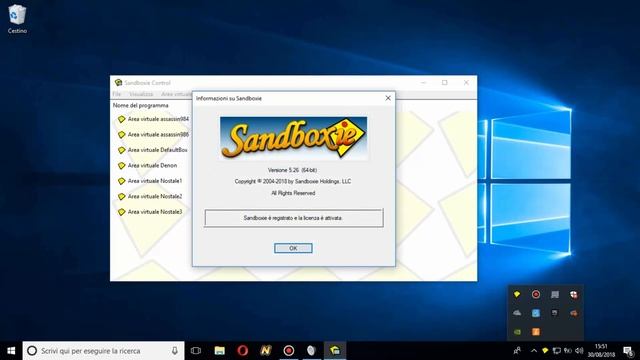640x360 pixels.
Task: Select sandbox Area virtuale Denon
Action: point(147,166)
